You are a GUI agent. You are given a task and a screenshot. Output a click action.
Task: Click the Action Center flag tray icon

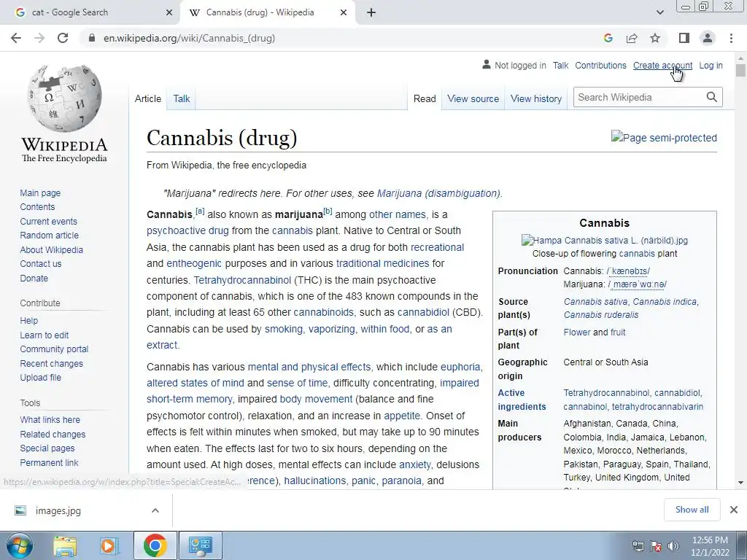tap(656, 546)
